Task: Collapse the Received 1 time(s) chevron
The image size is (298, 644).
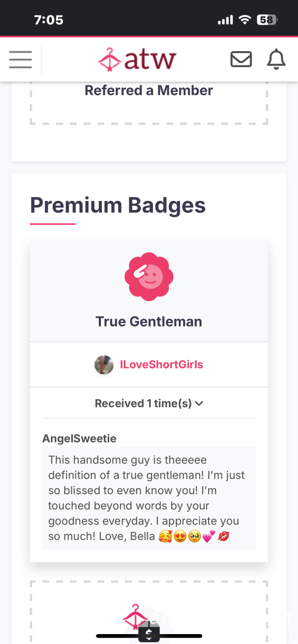Action: [x=199, y=403]
